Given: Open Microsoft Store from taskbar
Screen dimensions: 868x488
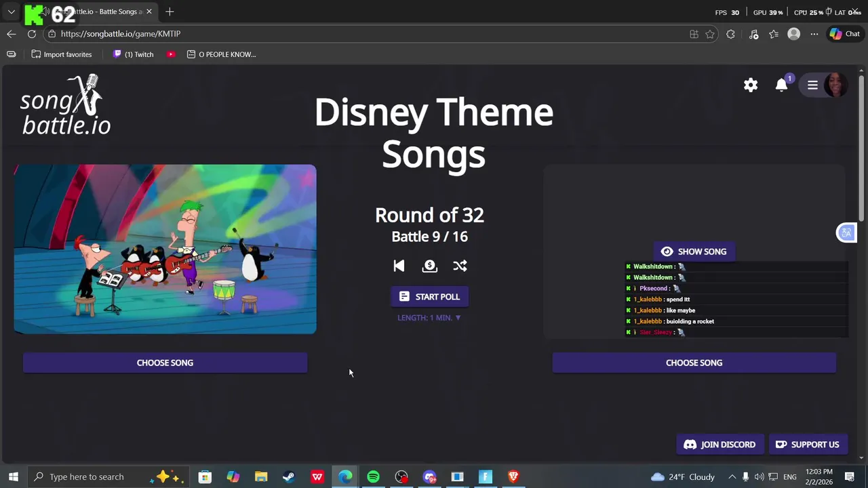Looking at the screenshot, I should point(205,476).
